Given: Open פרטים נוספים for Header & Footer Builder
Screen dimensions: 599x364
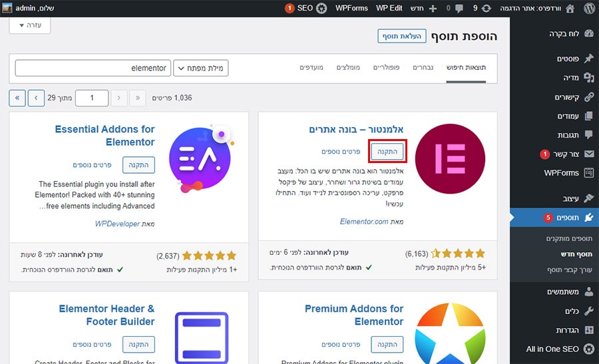Looking at the screenshot, I should coord(92,345).
